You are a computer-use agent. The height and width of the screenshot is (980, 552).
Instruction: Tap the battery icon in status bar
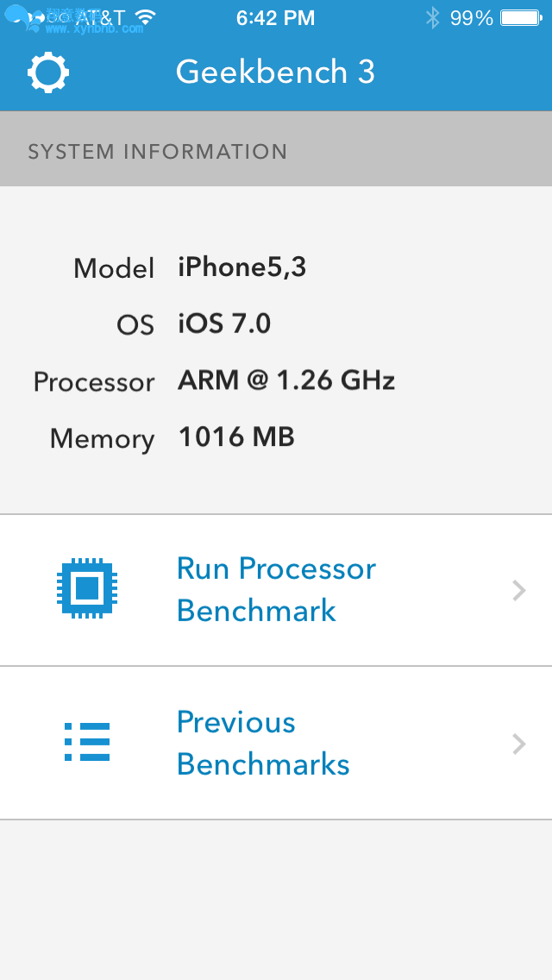pyautogui.click(x=521, y=18)
